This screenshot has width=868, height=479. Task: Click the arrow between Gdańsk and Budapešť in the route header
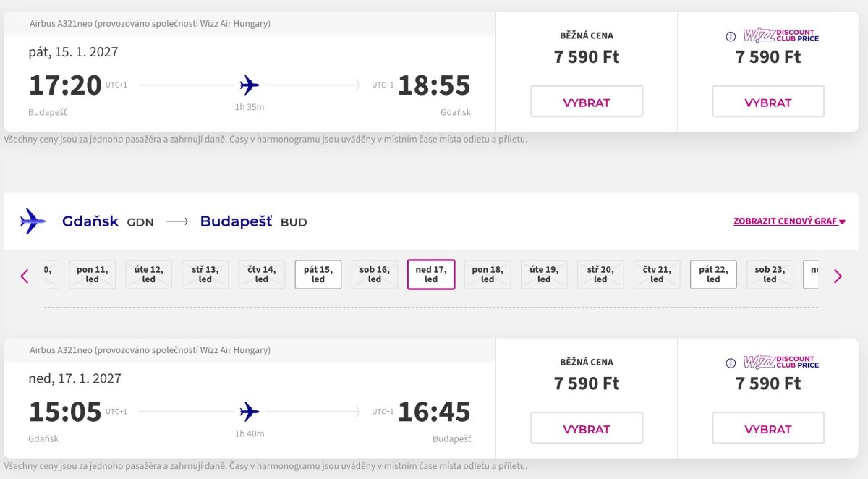[177, 221]
